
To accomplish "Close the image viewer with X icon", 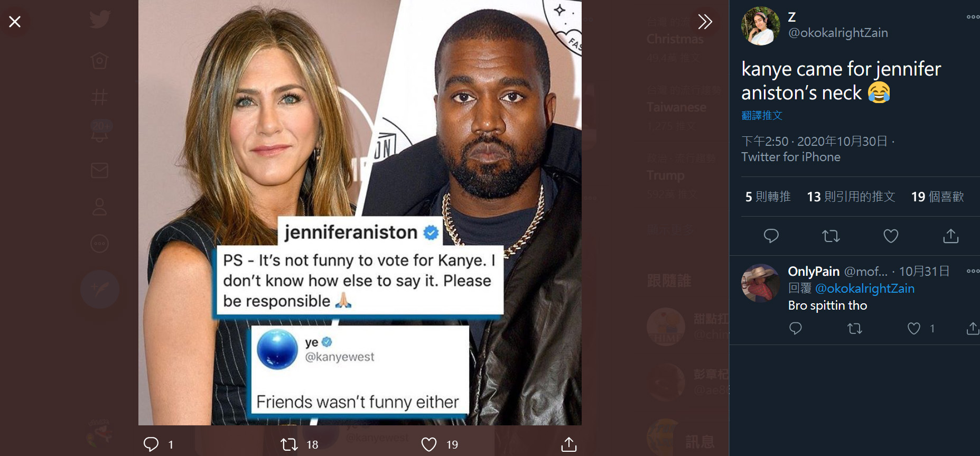I will [15, 22].
